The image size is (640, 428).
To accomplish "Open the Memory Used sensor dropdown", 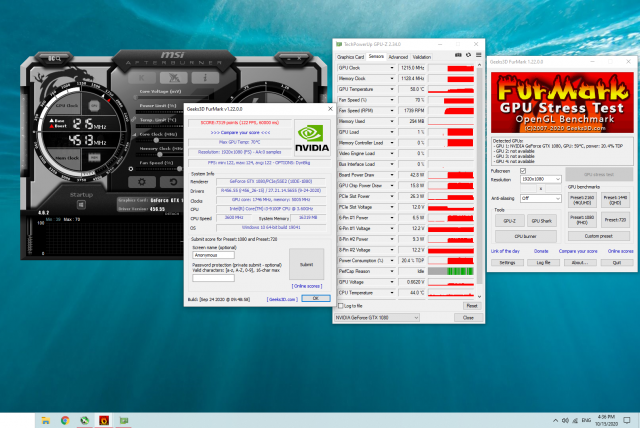I will 392,122.
